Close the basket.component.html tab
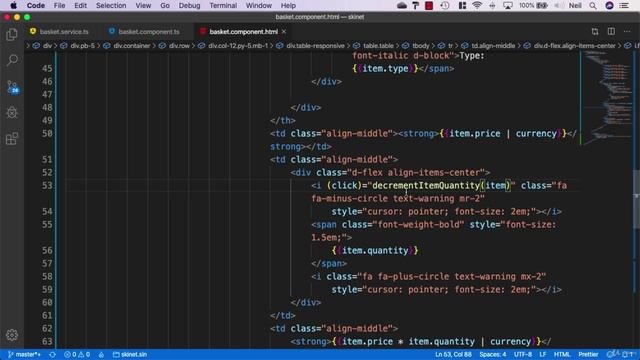The height and width of the screenshot is (360, 640). pos(284,31)
